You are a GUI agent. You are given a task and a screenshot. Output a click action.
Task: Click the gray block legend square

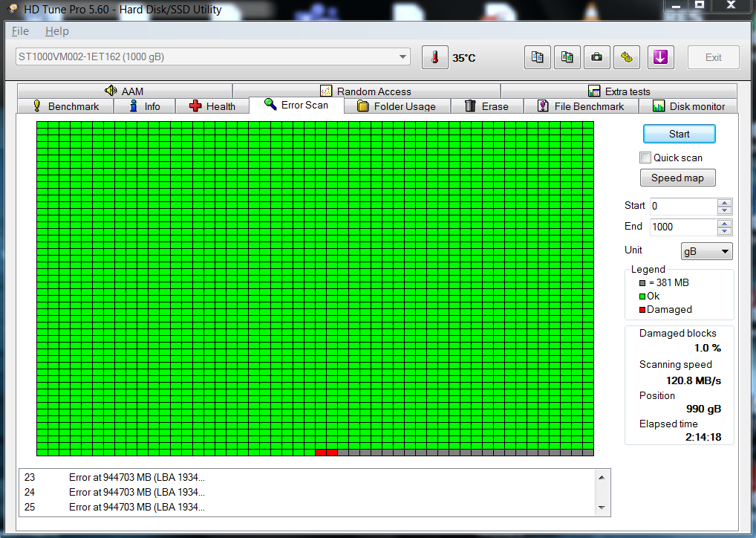[642, 283]
